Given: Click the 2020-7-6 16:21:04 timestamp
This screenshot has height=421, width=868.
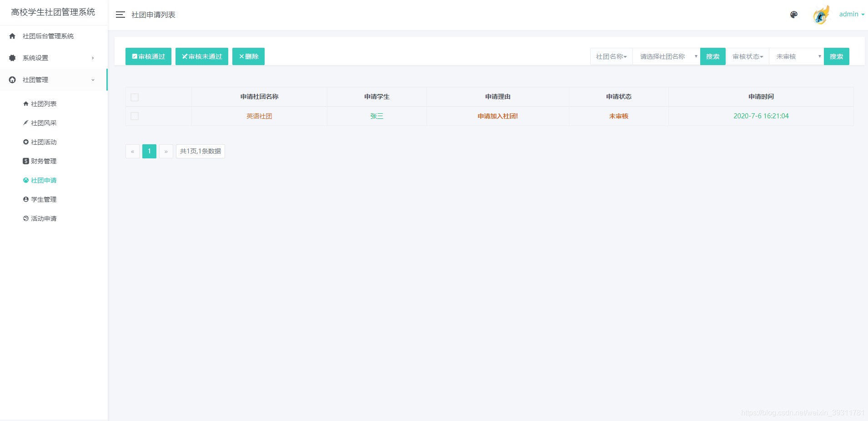Looking at the screenshot, I should (x=761, y=116).
